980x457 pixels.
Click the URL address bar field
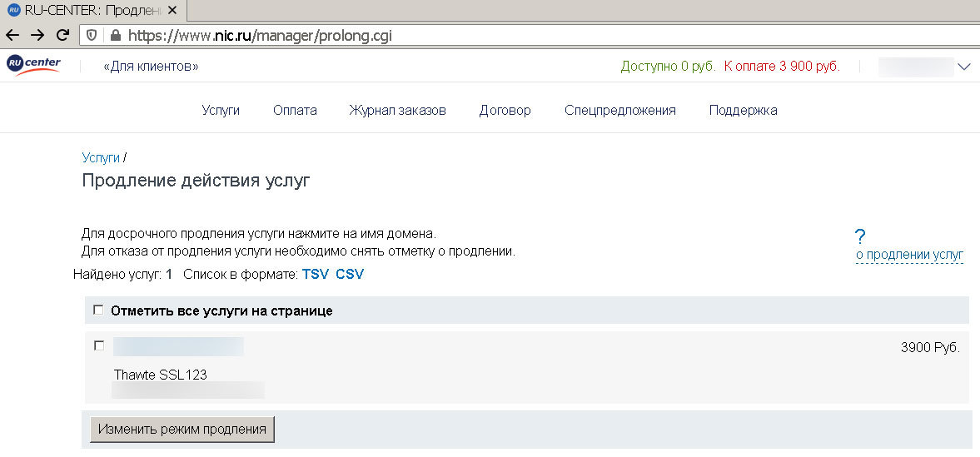pos(500,36)
